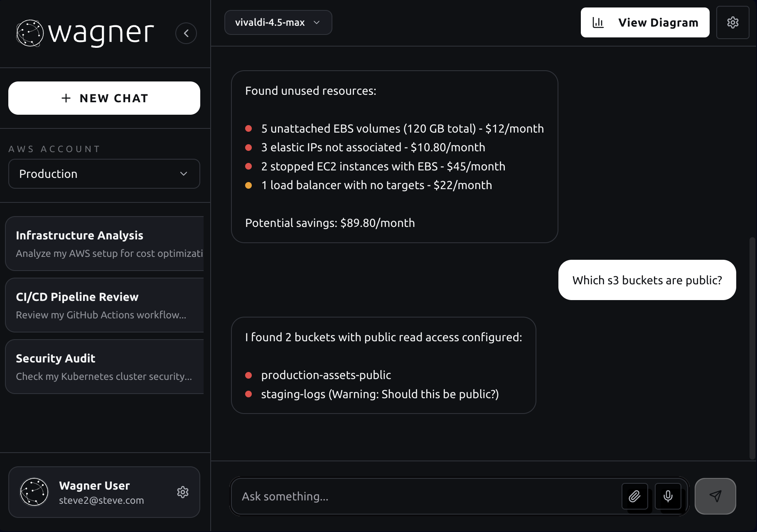Click the model selector chevron arrow
The image size is (757, 532).
(317, 22)
